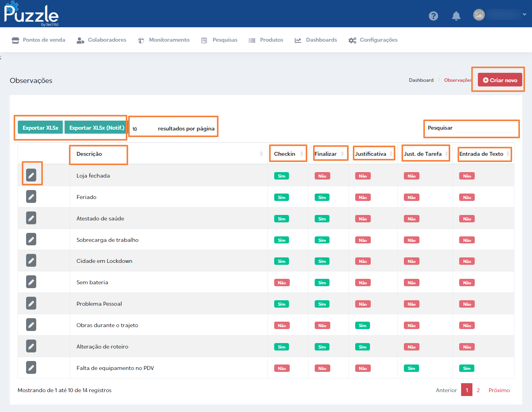Edit the Loja fechada row pencil icon
This screenshot has height=412, width=532.
(31, 176)
